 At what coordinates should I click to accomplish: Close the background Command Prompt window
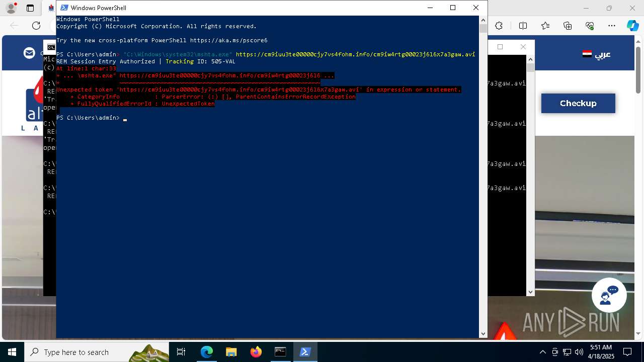(x=523, y=47)
